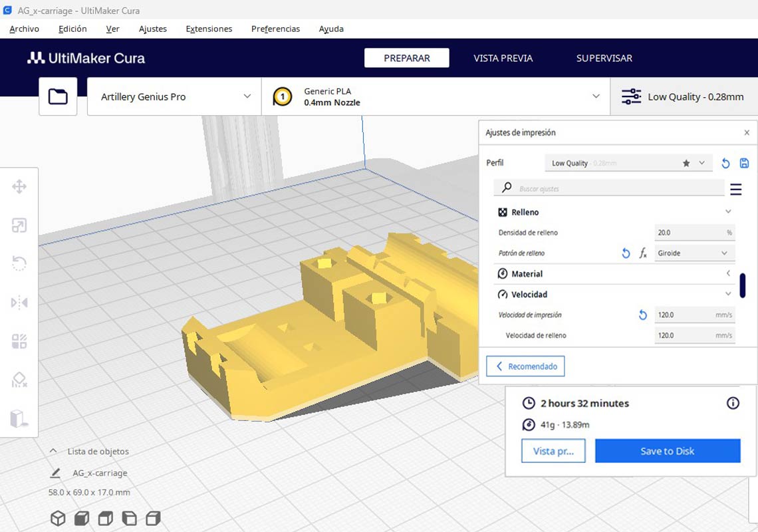Select the Mirror tool in left toolbar
This screenshot has width=758, height=532.
click(x=19, y=303)
